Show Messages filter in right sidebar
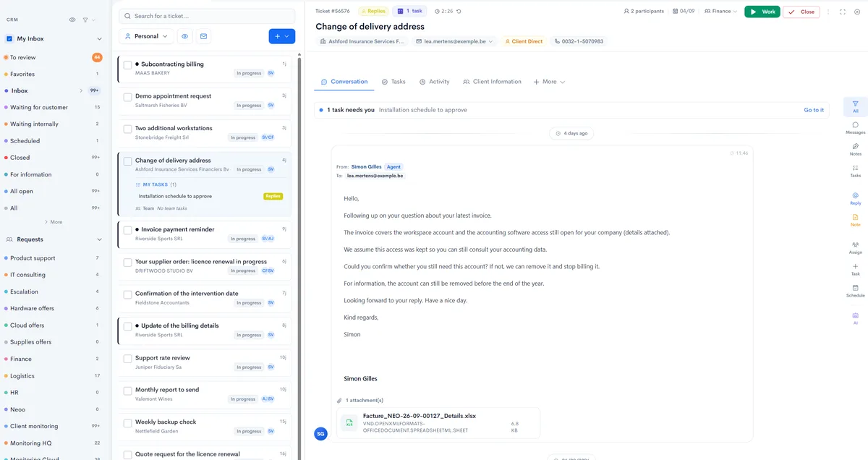Viewport: 868px width, 460px height. pyautogui.click(x=856, y=128)
